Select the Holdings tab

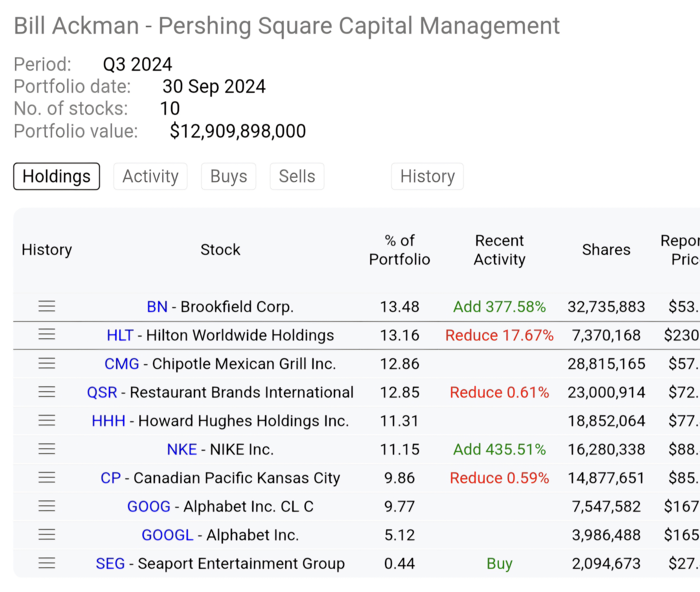(56, 177)
